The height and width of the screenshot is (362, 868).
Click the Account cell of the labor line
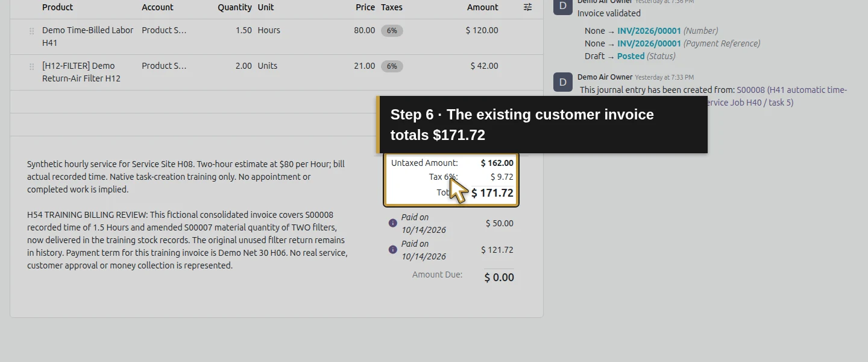coord(164,30)
